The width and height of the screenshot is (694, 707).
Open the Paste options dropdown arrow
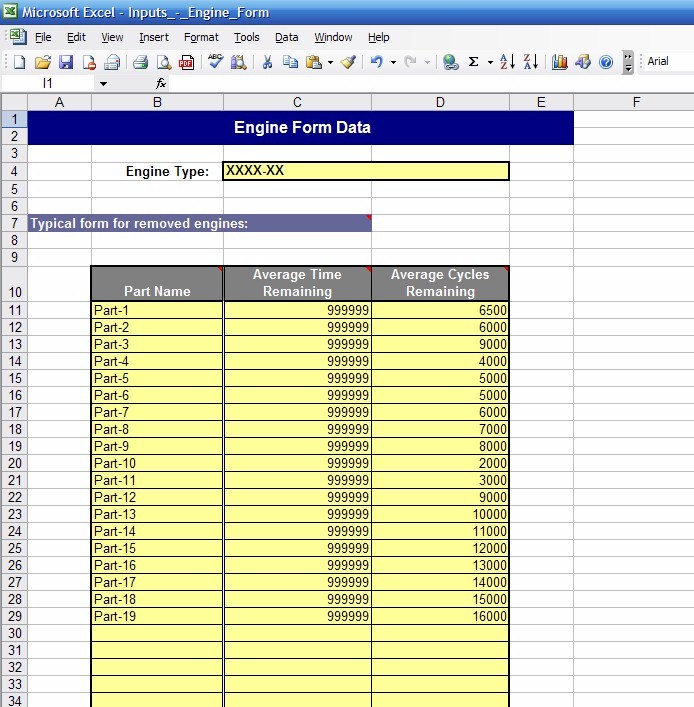[x=330, y=62]
